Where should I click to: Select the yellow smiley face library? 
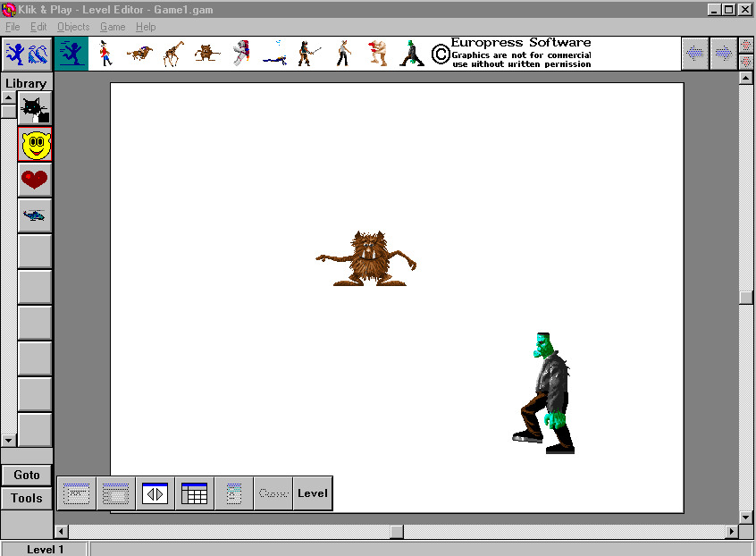pos(35,144)
